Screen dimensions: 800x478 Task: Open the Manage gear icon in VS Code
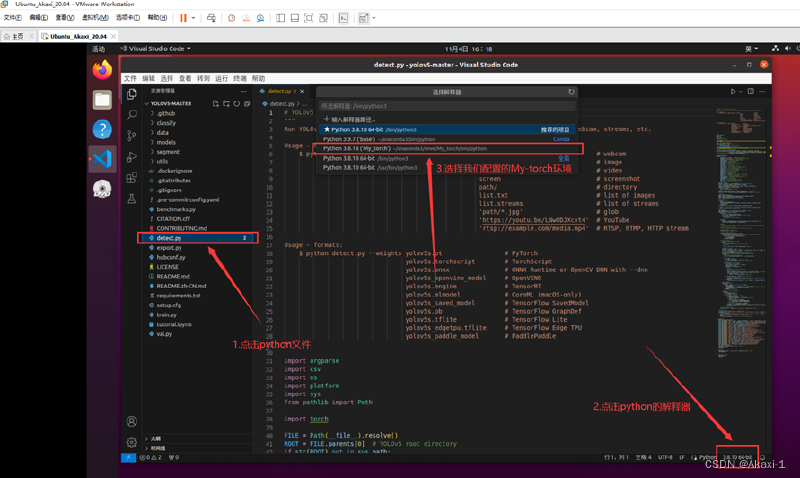coord(132,442)
